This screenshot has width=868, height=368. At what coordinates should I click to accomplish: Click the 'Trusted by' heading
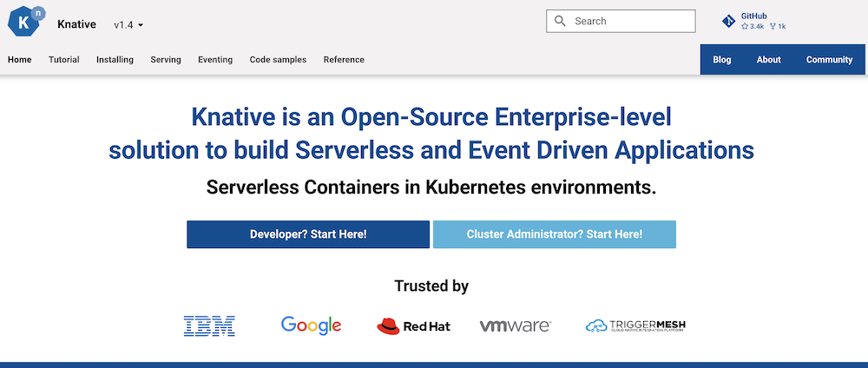(431, 286)
